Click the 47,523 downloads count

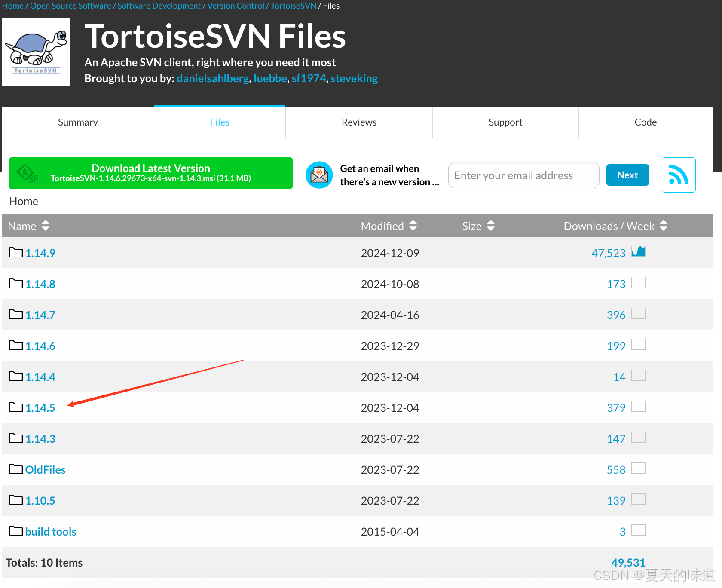pyautogui.click(x=609, y=253)
